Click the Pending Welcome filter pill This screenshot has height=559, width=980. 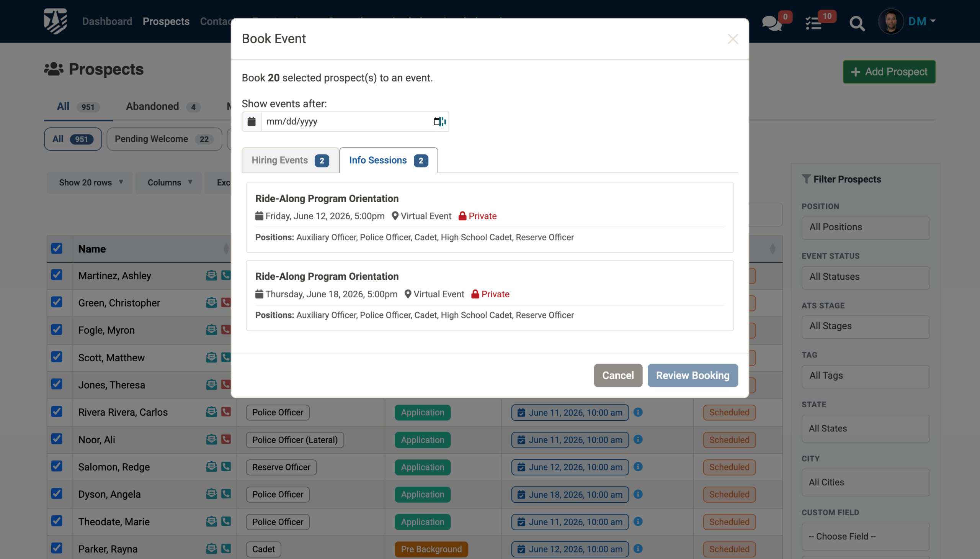coord(164,139)
